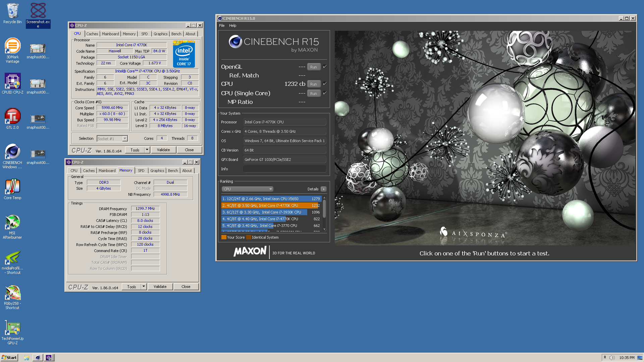Select ranking row Intel Xeon CPU X5650
This screenshot has height=362, width=644.
click(271, 199)
